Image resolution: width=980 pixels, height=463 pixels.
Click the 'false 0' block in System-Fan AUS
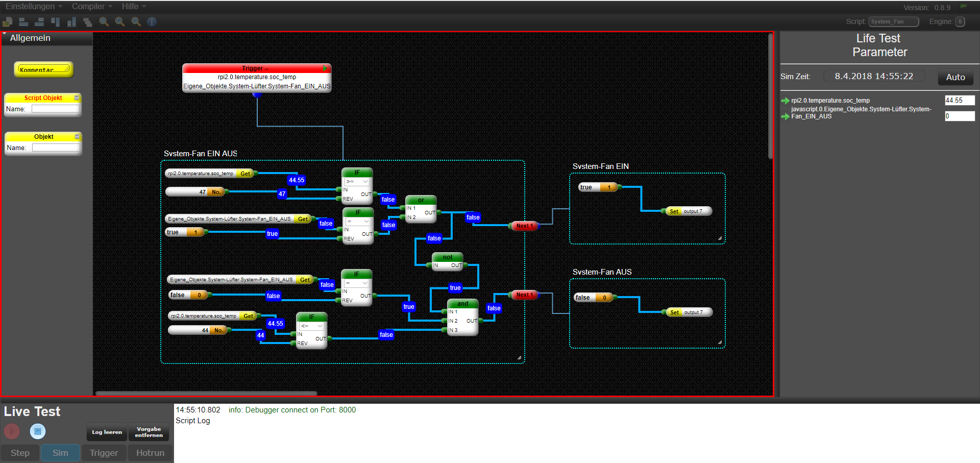(595, 298)
